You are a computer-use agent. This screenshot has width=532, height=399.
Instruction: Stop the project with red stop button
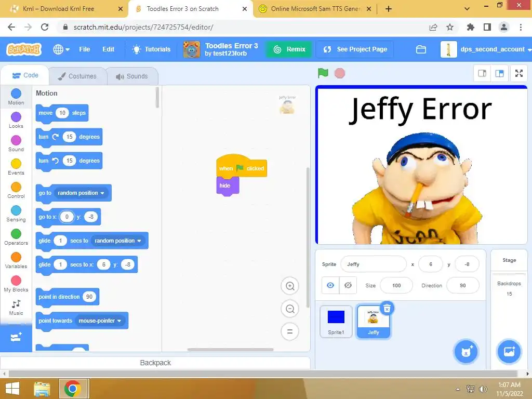(x=340, y=73)
